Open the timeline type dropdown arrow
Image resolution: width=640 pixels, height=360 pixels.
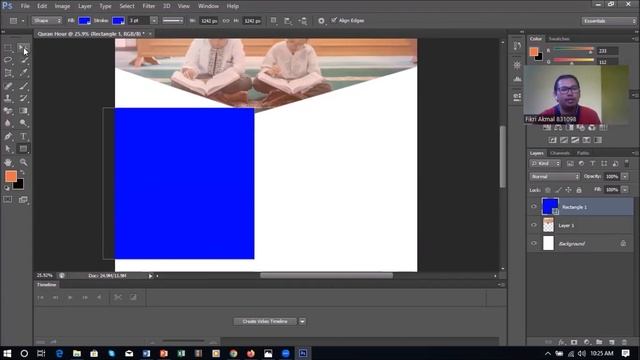click(x=302, y=322)
